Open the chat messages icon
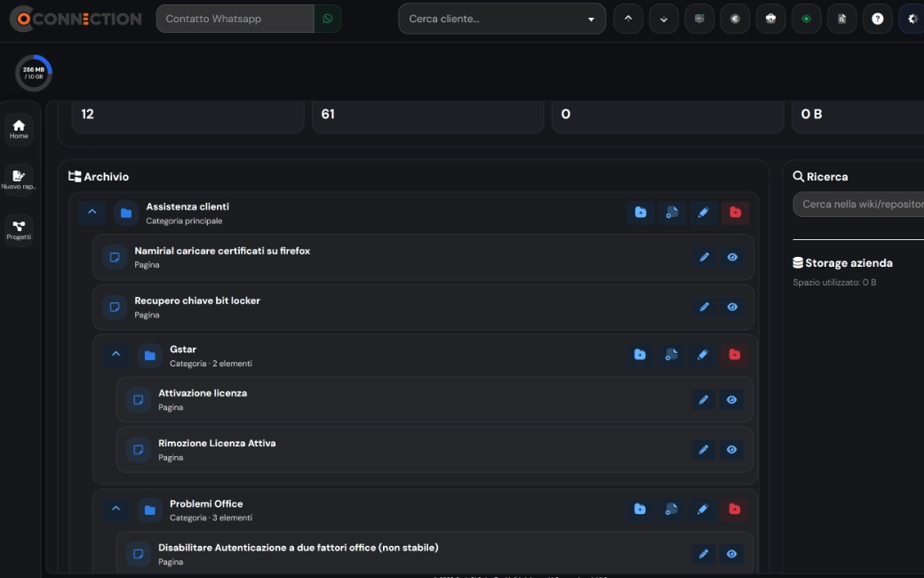The height and width of the screenshot is (578, 924). [x=699, y=19]
